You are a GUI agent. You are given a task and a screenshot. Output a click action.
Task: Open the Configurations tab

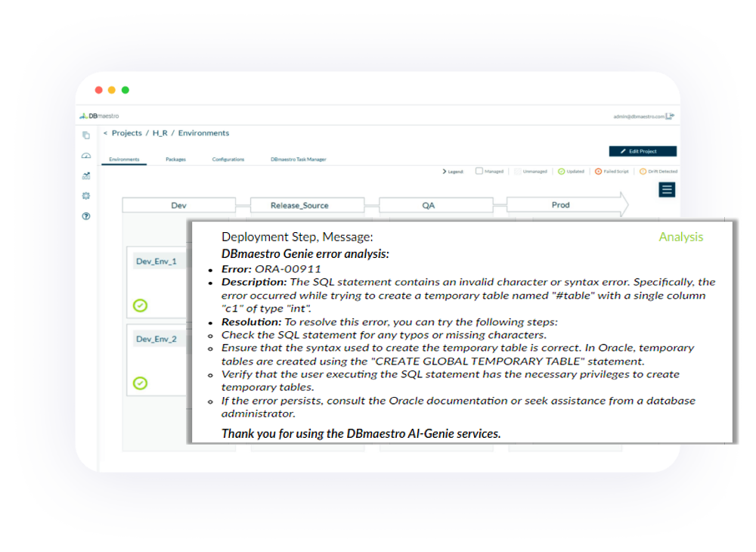228,160
